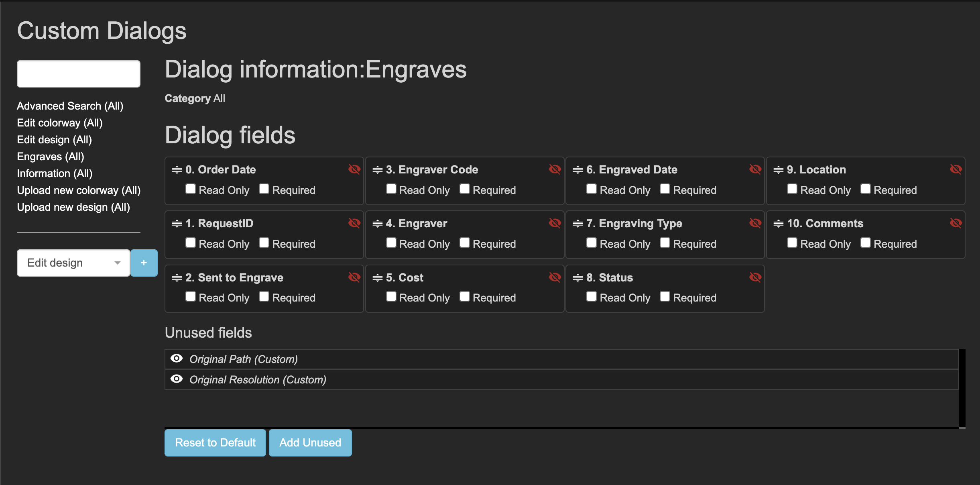This screenshot has height=485, width=980.
Task: Click drag handle of Cost field
Action: tap(377, 278)
